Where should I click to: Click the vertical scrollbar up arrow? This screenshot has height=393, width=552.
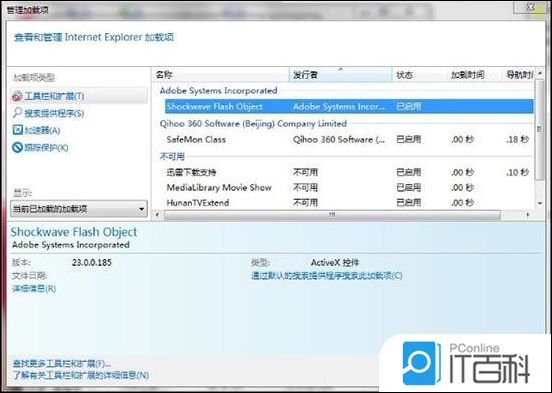click(540, 74)
